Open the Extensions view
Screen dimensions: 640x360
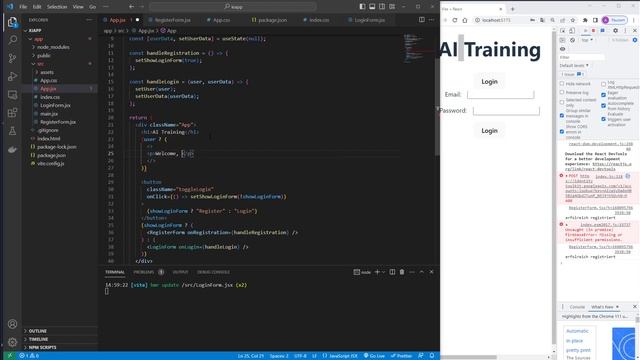click(x=12, y=113)
